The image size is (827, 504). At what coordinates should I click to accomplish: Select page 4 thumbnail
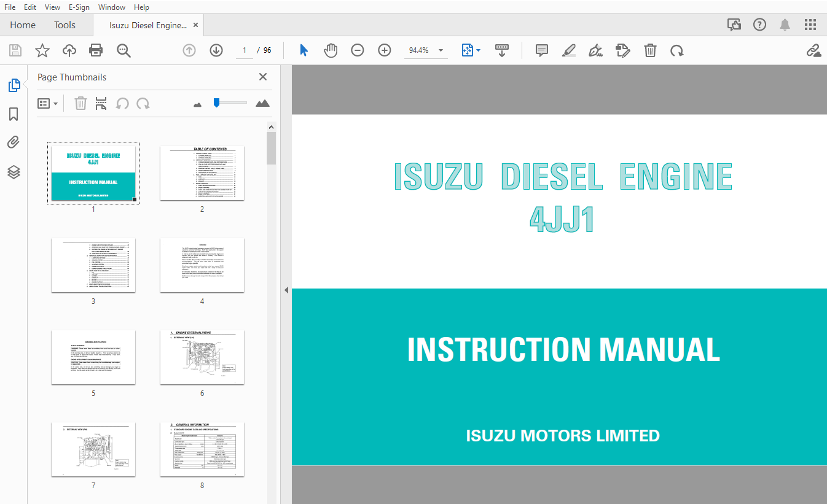coord(202,265)
